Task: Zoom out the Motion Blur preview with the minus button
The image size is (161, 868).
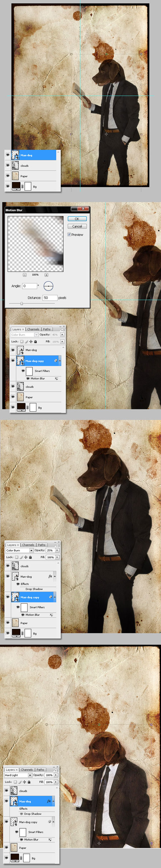Action: tap(25, 275)
